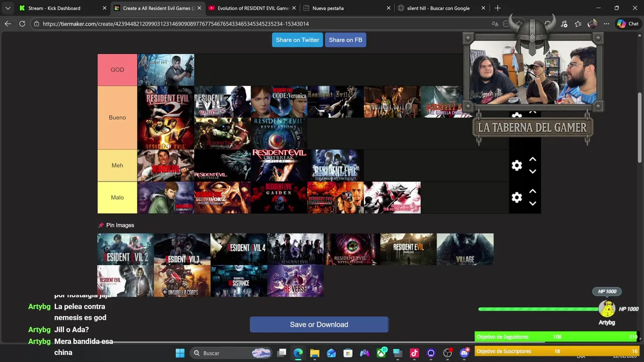Open the Favorites list icon
Viewport: 644px width, 362px height.
tap(578, 24)
